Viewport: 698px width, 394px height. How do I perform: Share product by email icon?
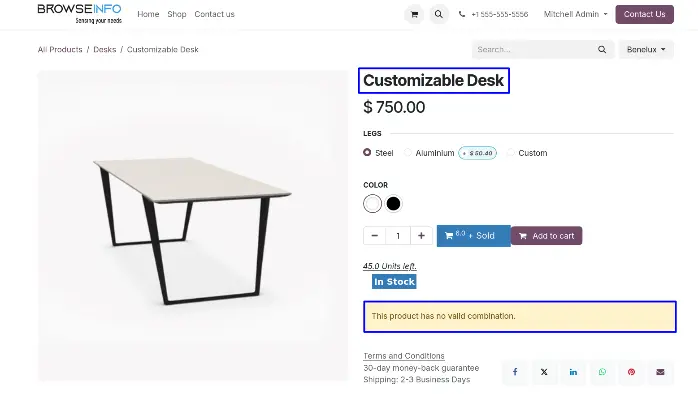click(660, 372)
